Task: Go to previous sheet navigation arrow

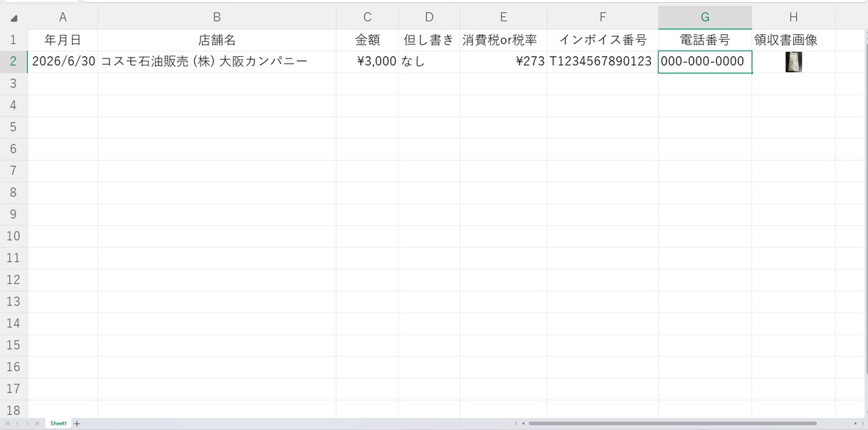Action: pos(17,424)
